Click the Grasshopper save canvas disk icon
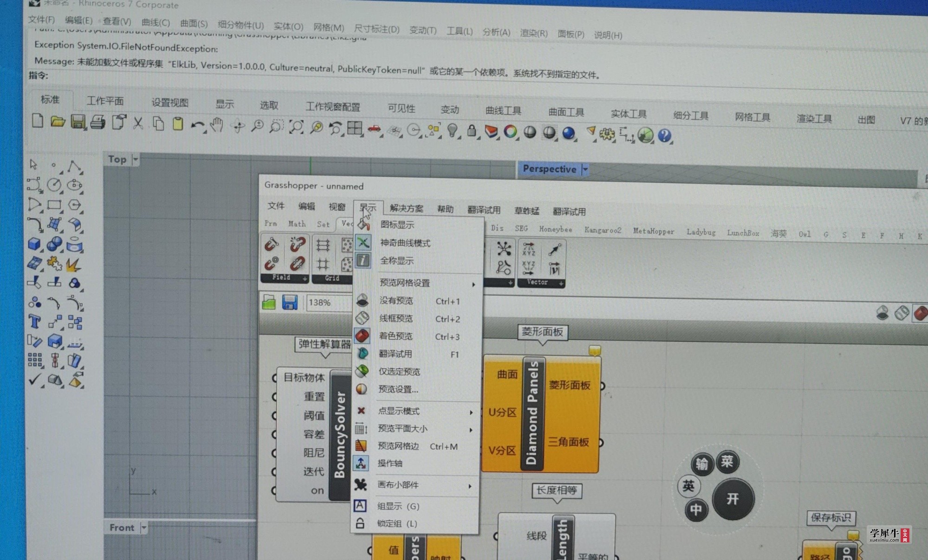Screen dimensions: 928x560 (x=290, y=303)
